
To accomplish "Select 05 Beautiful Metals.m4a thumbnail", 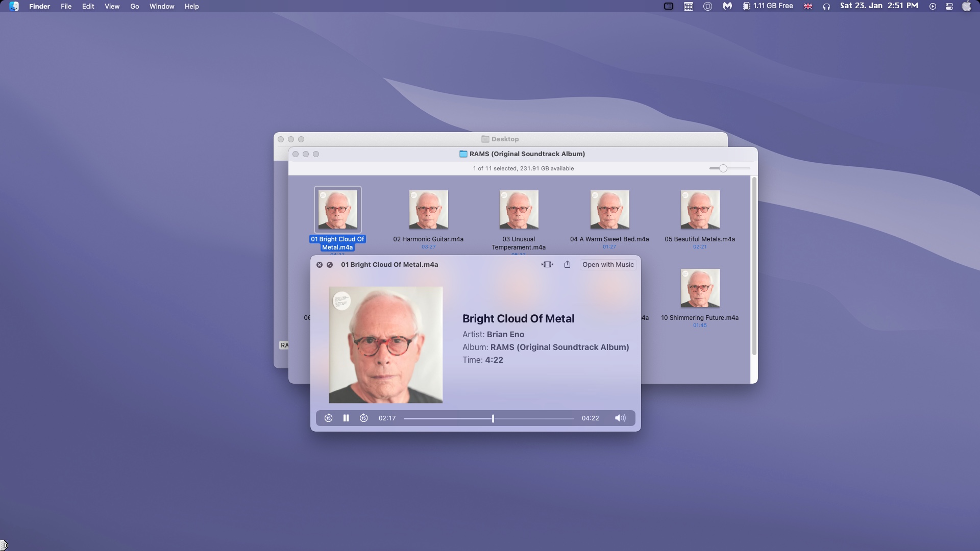I will tap(700, 210).
